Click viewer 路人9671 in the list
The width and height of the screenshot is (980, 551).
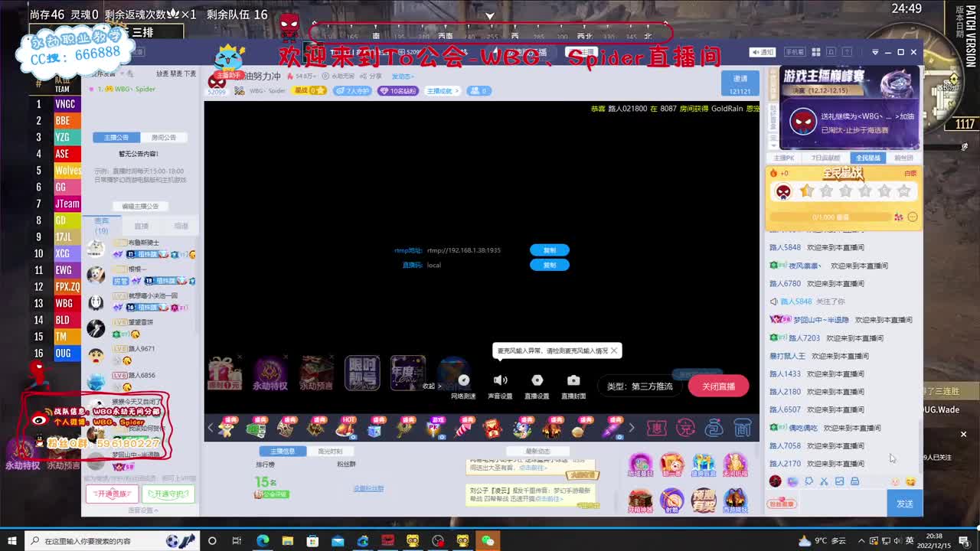tap(142, 349)
